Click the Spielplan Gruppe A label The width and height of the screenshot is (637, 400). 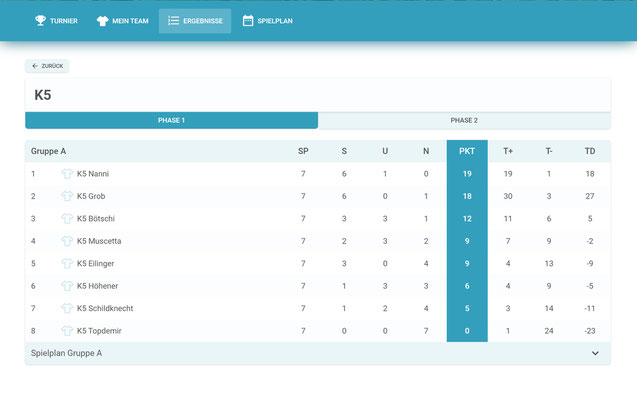[x=66, y=353]
